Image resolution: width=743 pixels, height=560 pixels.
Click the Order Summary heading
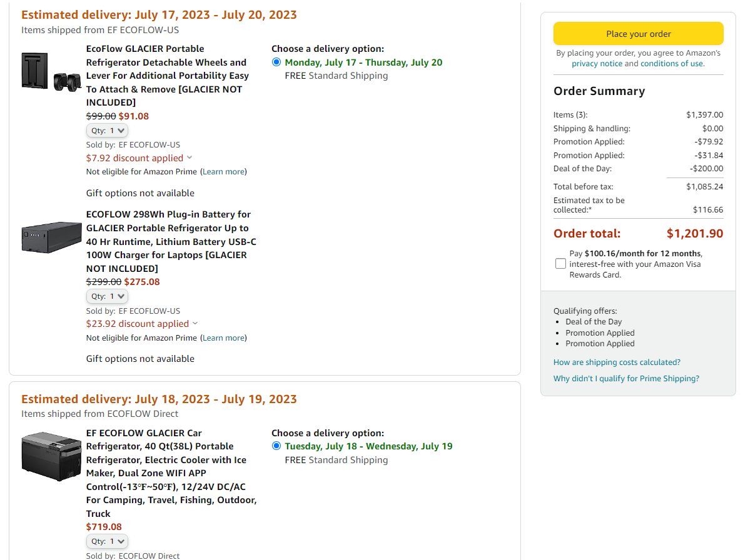[x=599, y=91]
